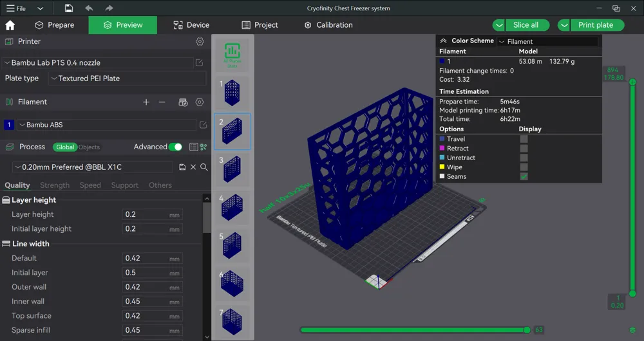
Task: Click the horizontal move progress slider handle
Action: coord(527,330)
